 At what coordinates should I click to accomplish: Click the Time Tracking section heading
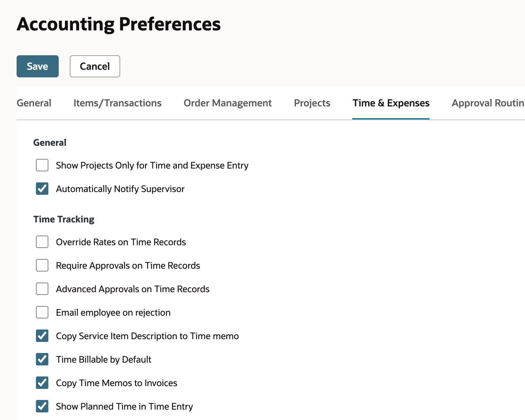pos(64,219)
